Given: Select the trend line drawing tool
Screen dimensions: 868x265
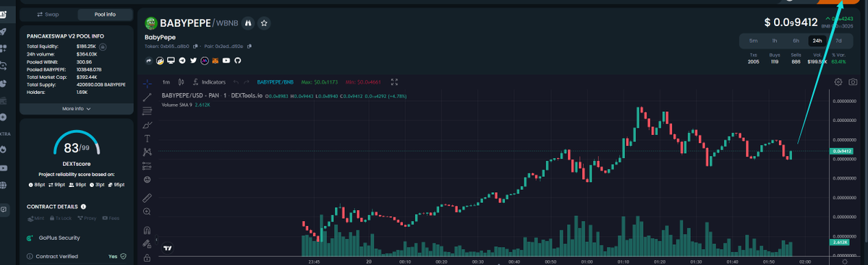Looking at the screenshot, I should coord(147,97).
